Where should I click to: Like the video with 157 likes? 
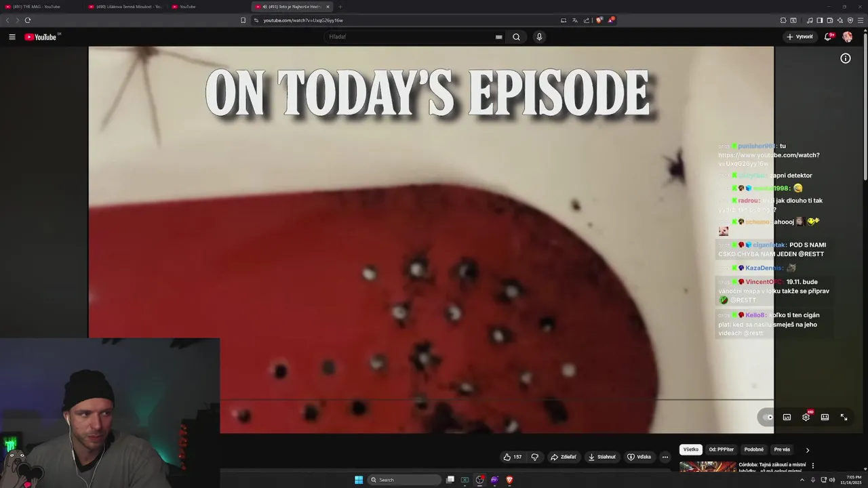tap(513, 457)
